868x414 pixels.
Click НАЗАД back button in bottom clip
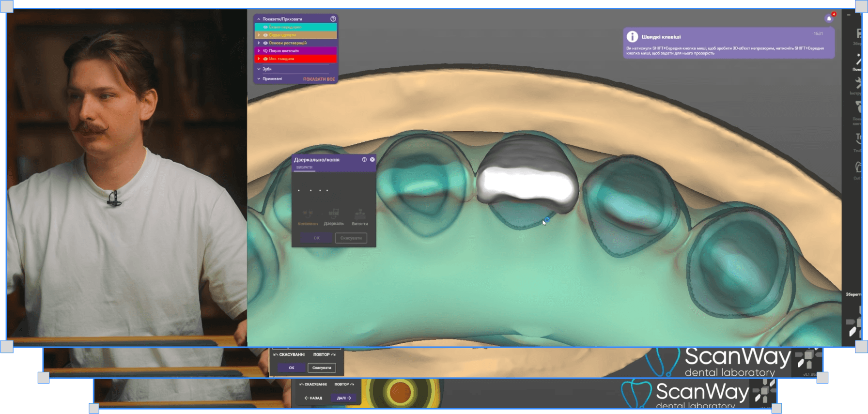click(313, 398)
